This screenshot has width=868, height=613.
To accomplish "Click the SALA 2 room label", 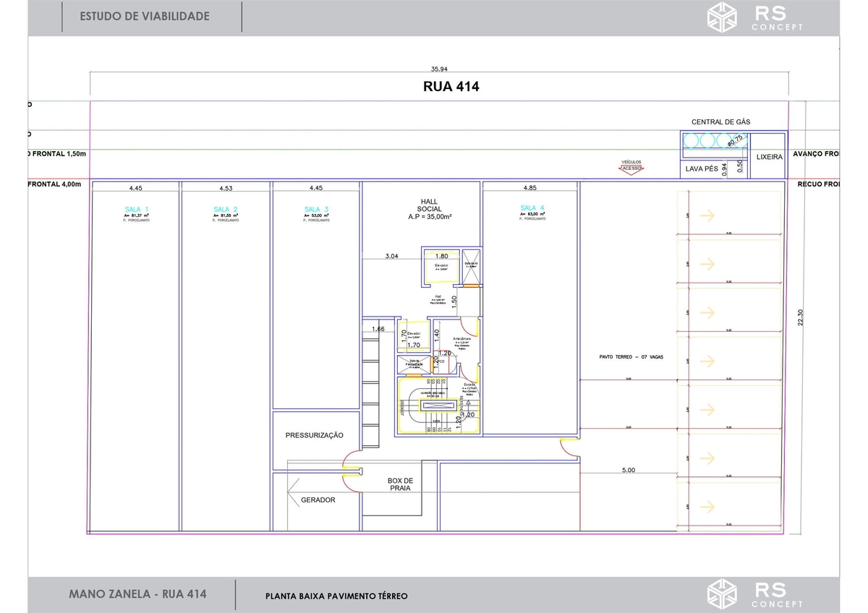I will click(x=226, y=209).
